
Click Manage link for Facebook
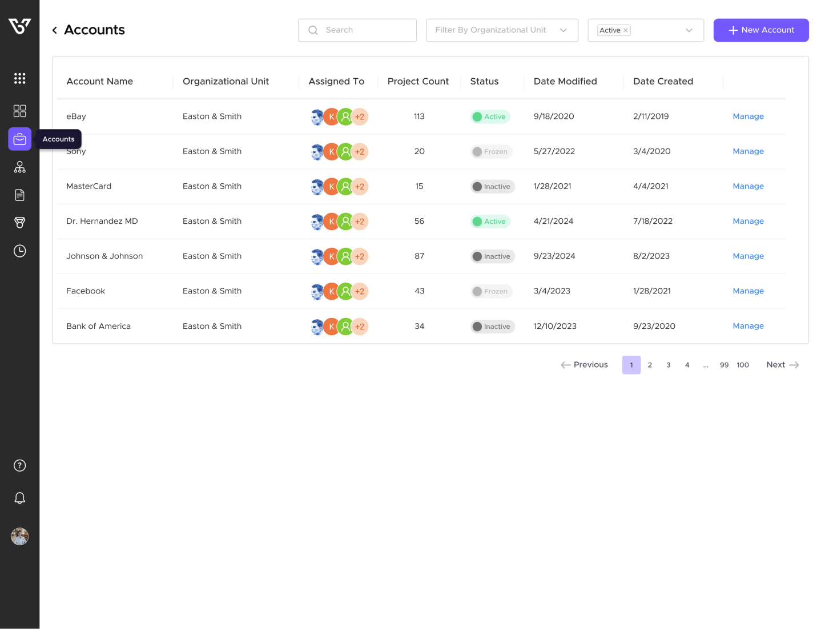tap(748, 291)
